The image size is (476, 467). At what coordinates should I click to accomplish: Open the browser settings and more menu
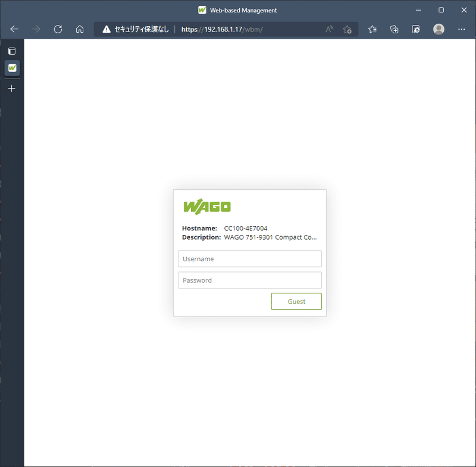coord(462,29)
